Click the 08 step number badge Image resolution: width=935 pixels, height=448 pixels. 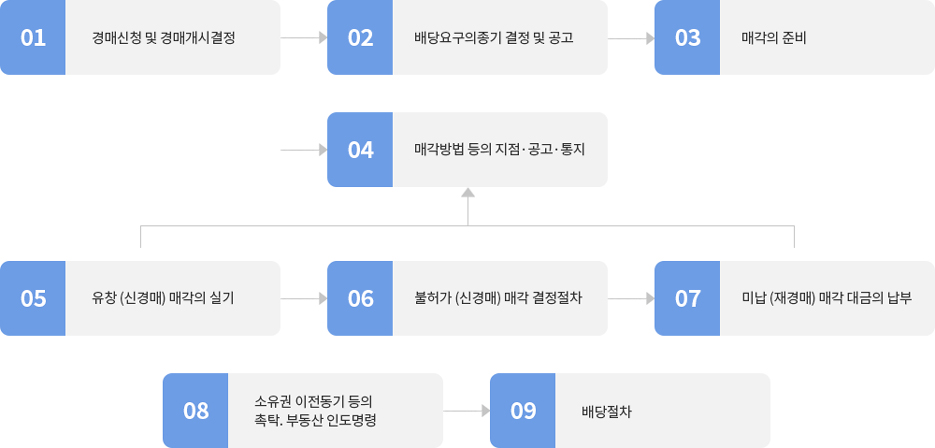pos(196,410)
